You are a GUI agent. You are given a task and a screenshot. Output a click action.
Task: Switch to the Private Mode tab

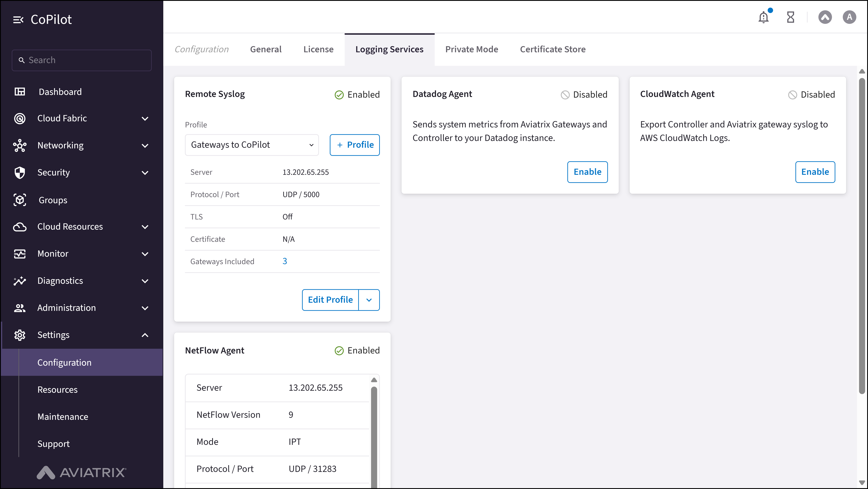pyautogui.click(x=472, y=49)
